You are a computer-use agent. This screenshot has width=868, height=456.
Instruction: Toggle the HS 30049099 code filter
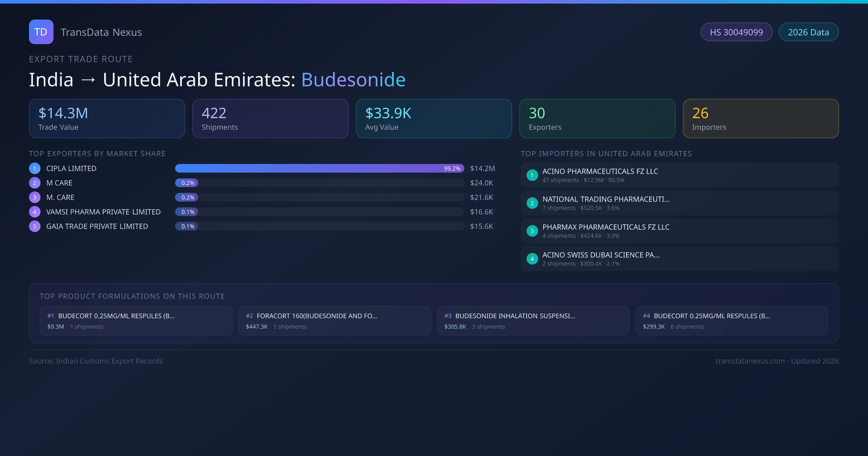(x=736, y=32)
